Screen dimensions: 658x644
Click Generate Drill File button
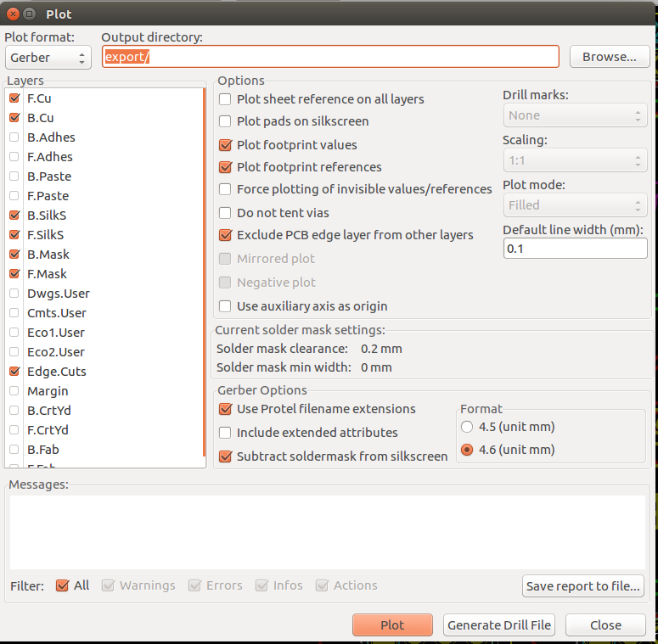(x=499, y=625)
